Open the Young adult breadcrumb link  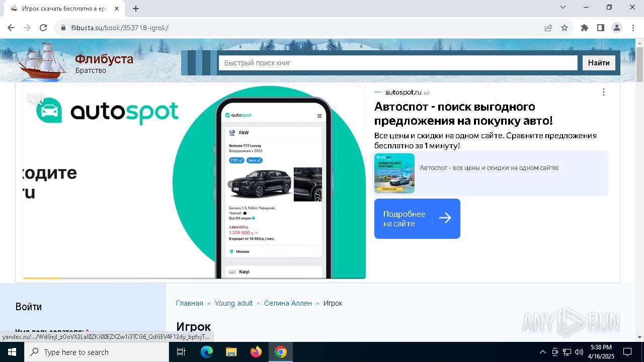pos(234,303)
